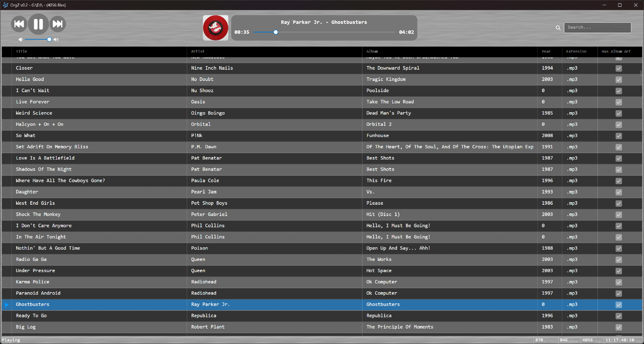The width and height of the screenshot is (644, 344).
Task: Sort the list by Artist column header
Action: (198, 51)
